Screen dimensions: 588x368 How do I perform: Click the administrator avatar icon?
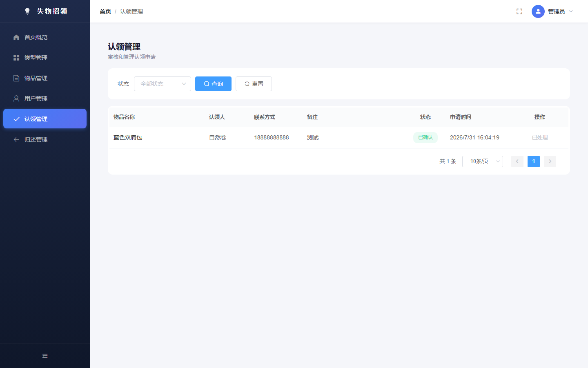[538, 11]
